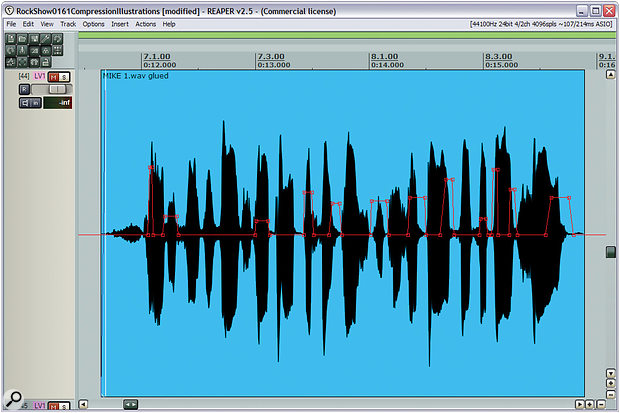The height and width of the screenshot is (413, 620).
Task: Click the horizontal scrollbar thumb
Action: [x=130, y=404]
